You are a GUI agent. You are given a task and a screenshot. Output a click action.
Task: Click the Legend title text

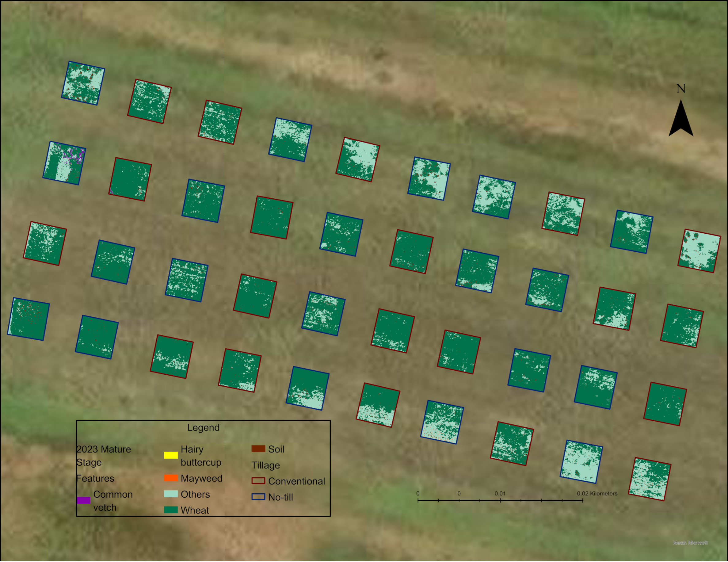(x=203, y=428)
